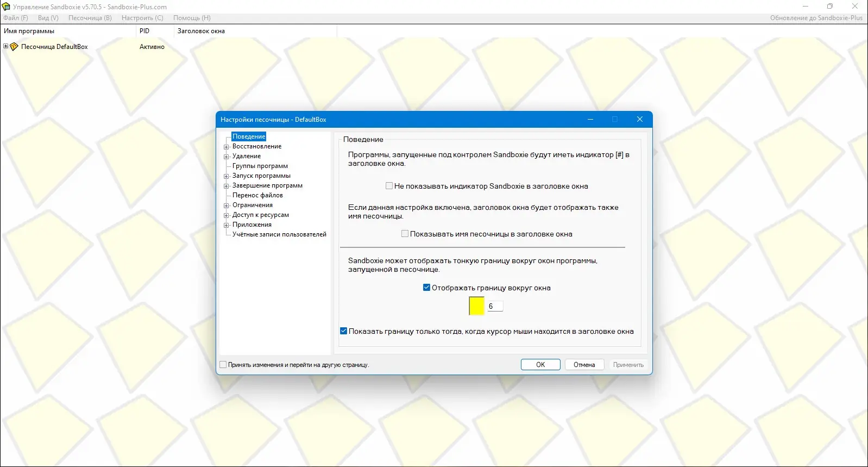Screen dimensions: 868x467
Task: Open the Перенос файлов settings page
Action: pyautogui.click(x=257, y=195)
